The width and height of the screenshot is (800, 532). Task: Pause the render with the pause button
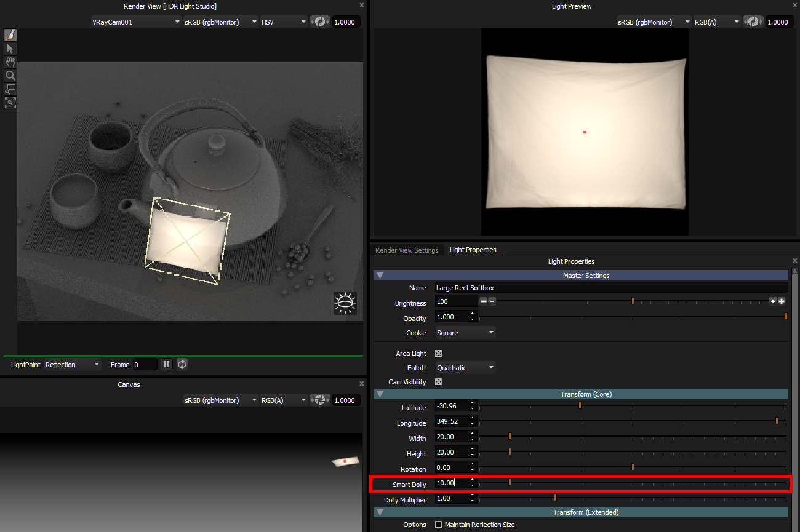[x=167, y=364]
